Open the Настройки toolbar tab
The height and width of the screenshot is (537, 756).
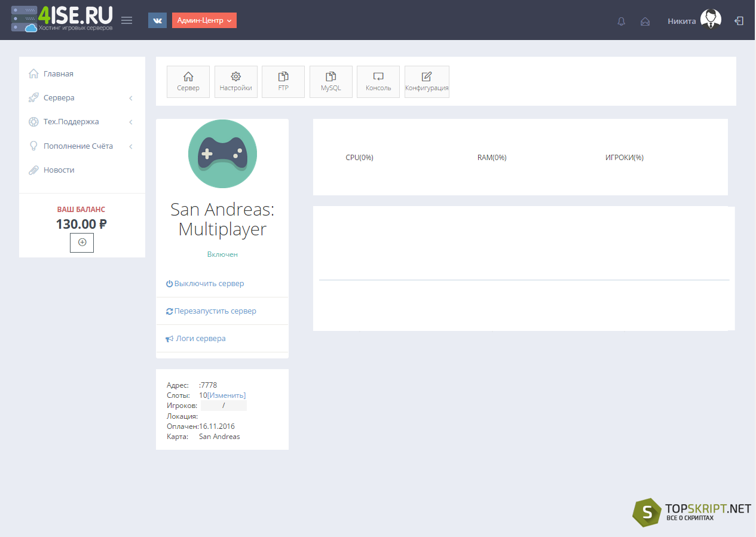point(236,82)
